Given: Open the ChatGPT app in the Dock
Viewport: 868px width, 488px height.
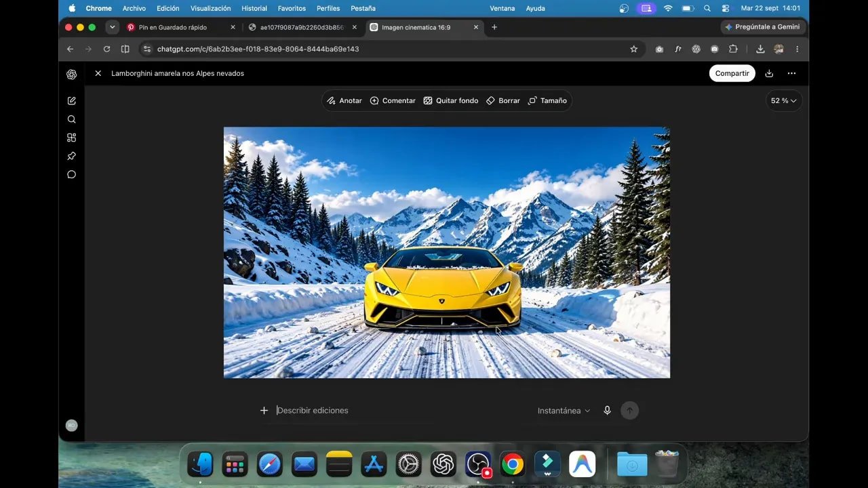Looking at the screenshot, I should click(x=443, y=464).
